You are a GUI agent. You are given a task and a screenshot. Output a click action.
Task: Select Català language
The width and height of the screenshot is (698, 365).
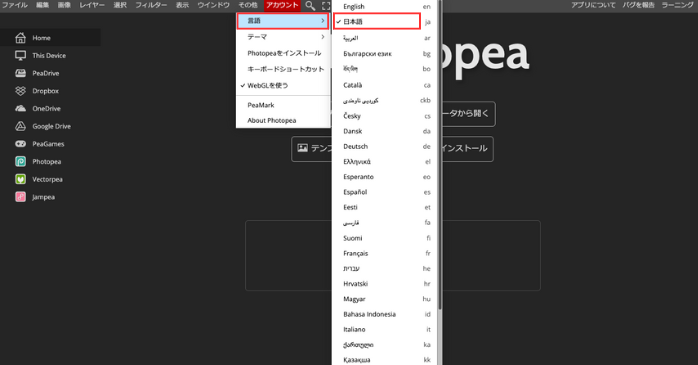point(385,85)
